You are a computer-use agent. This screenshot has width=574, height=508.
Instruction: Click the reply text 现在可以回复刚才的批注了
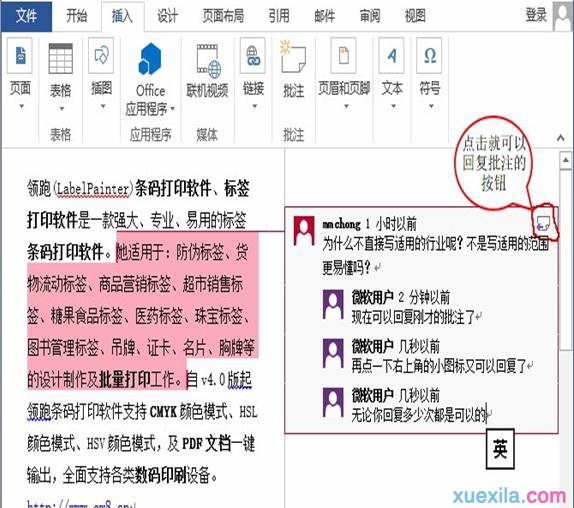click(413, 317)
